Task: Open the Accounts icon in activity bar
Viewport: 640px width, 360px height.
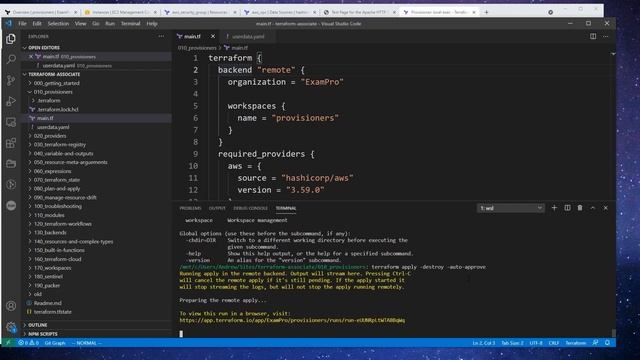Action: click(x=11, y=306)
